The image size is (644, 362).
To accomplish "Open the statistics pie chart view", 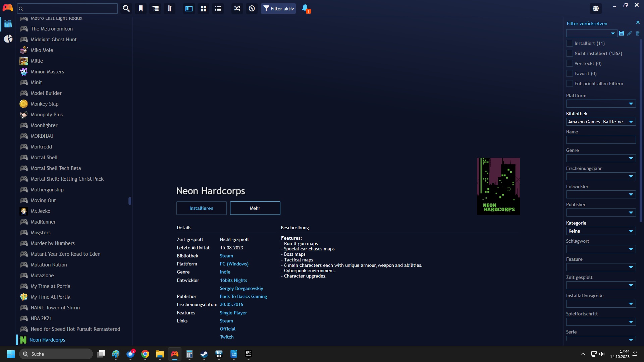I will (8, 39).
